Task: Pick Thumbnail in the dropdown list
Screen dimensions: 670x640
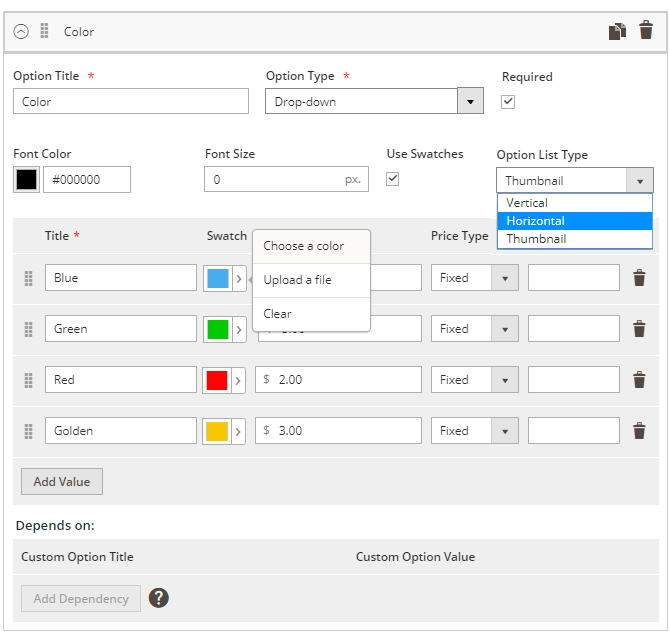Action: coord(575,239)
